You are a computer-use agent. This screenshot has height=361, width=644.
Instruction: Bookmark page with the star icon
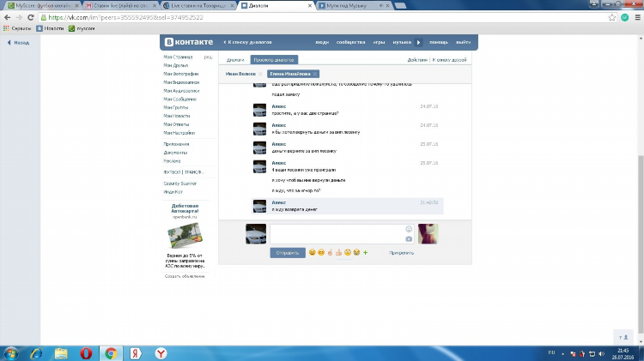click(x=612, y=17)
